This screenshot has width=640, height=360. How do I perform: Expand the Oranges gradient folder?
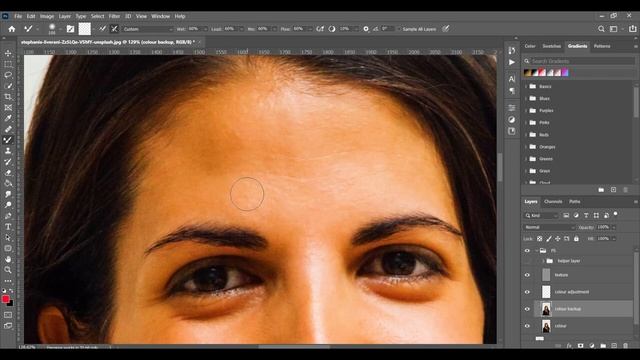526,147
